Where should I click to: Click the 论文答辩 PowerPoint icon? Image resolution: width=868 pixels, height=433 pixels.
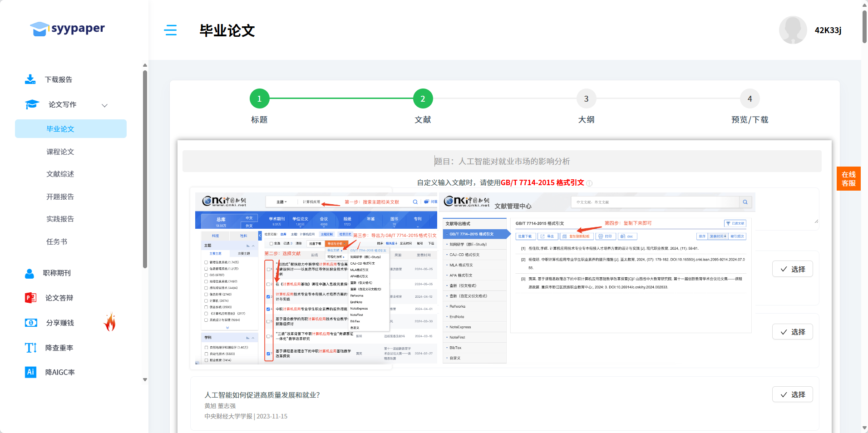(x=30, y=298)
